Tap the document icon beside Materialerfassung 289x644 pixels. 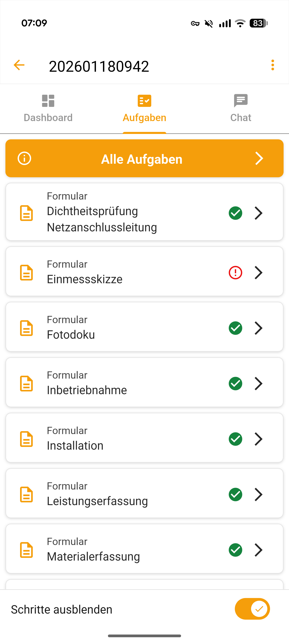(26, 550)
